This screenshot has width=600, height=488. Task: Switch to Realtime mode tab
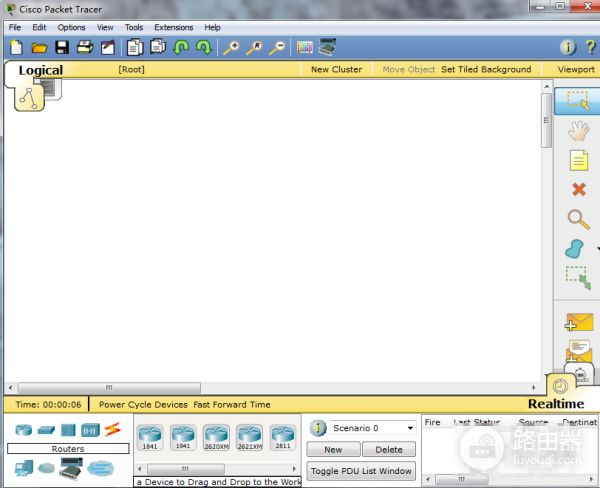(x=555, y=404)
